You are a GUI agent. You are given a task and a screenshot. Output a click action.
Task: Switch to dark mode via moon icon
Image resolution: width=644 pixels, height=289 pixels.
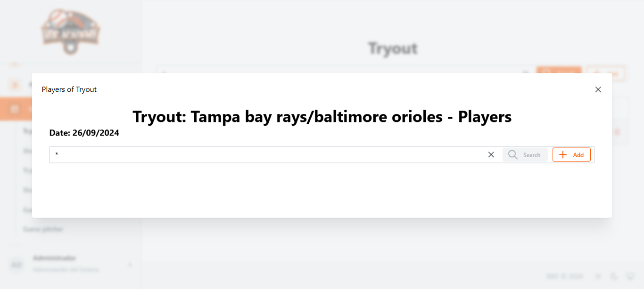tap(614, 276)
